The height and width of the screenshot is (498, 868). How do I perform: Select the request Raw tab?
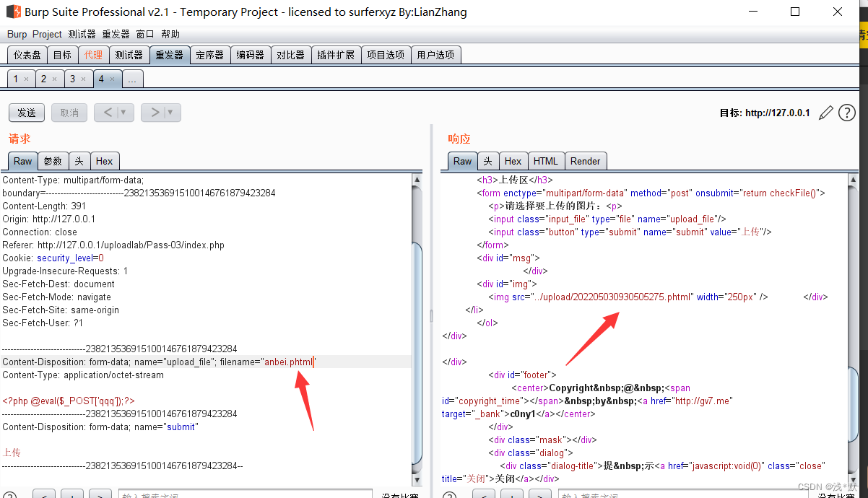[x=23, y=161]
